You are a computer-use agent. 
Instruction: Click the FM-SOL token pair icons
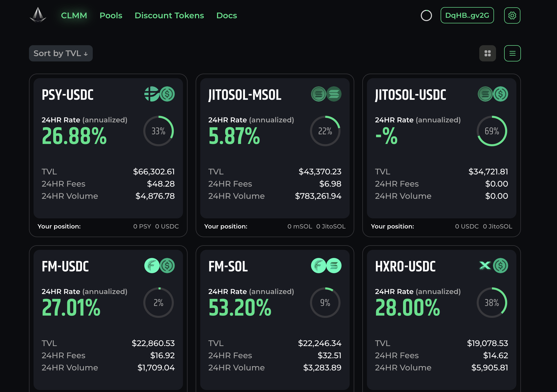tap(326, 266)
